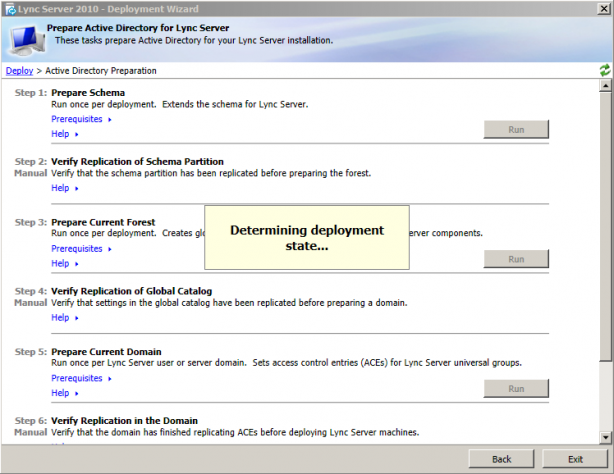Click the Verify Replication of Schema Partition title
614x474 pixels.
coord(137,162)
